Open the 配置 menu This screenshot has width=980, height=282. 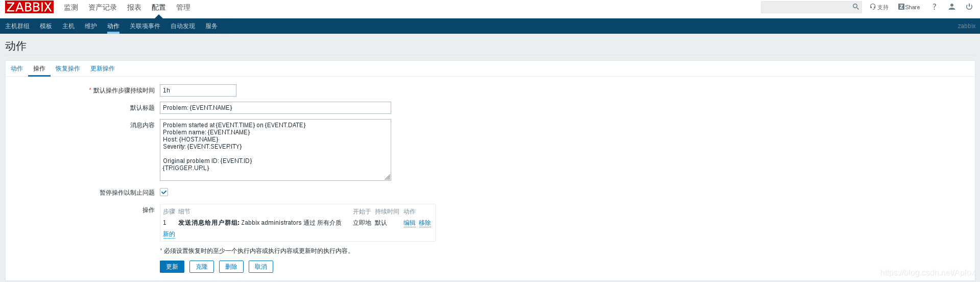pyautogui.click(x=159, y=7)
